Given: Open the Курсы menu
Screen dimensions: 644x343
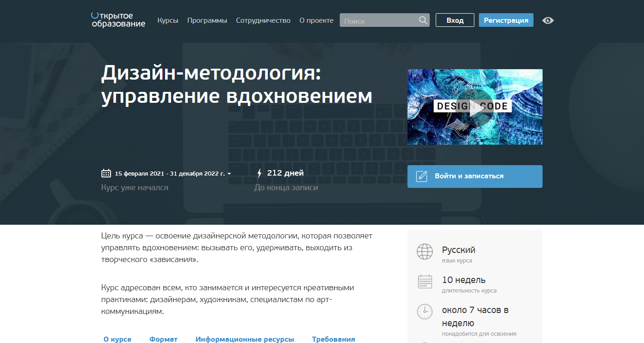Looking at the screenshot, I should pos(167,20).
